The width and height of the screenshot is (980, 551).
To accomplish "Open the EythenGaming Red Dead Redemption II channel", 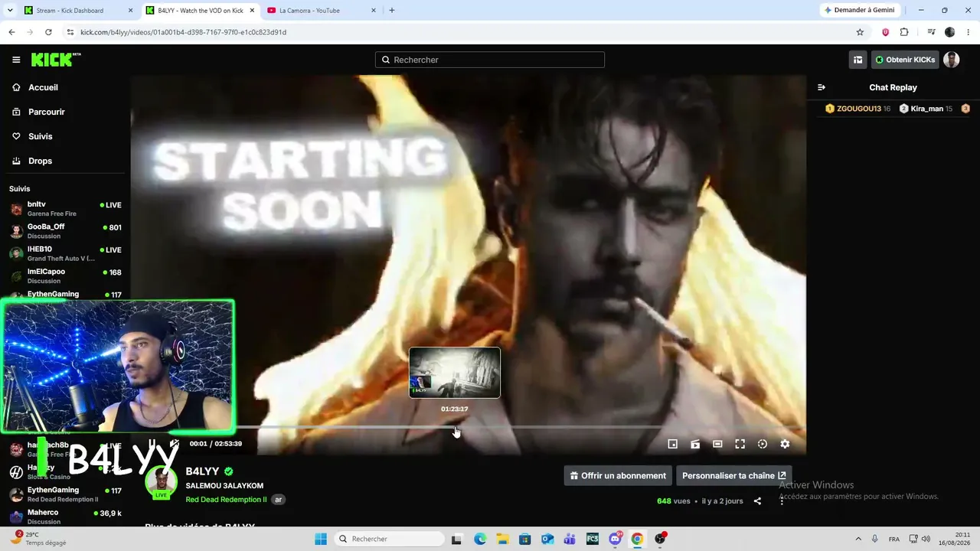I will click(x=65, y=494).
